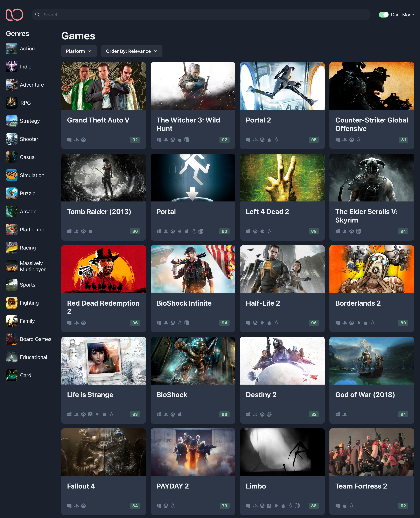The image size is (420, 518).
Task: Choose the Puzzle genre link
Action: 28,193
